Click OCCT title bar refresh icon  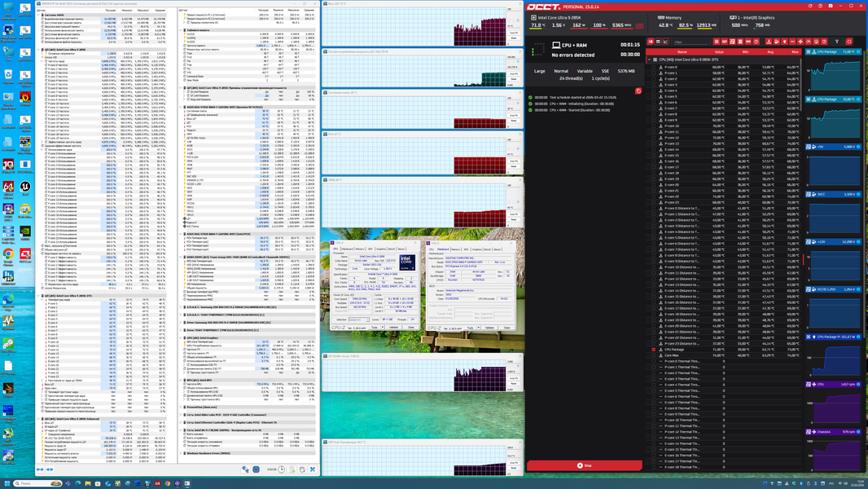(x=810, y=6)
